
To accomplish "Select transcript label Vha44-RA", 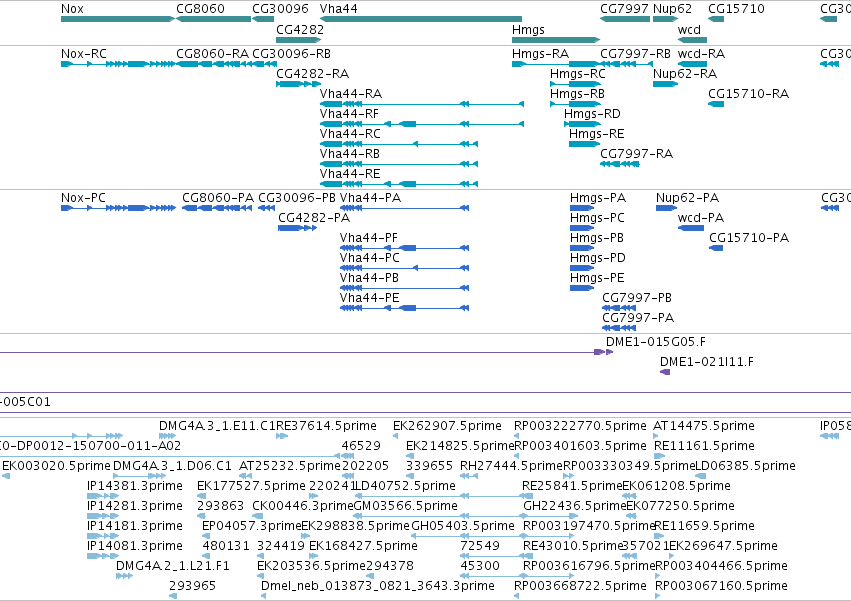I will pyautogui.click(x=351, y=94).
